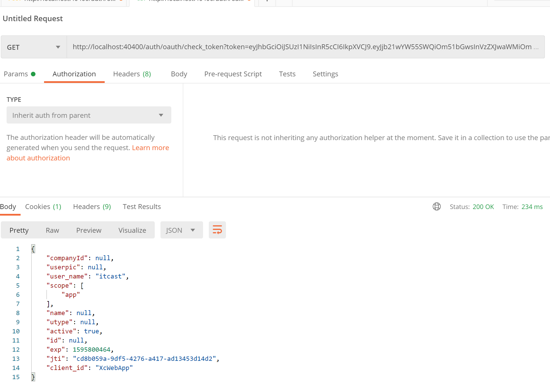This screenshot has height=392, width=550.
Task: Switch to the request Body tab
Action: coord(179,74)
